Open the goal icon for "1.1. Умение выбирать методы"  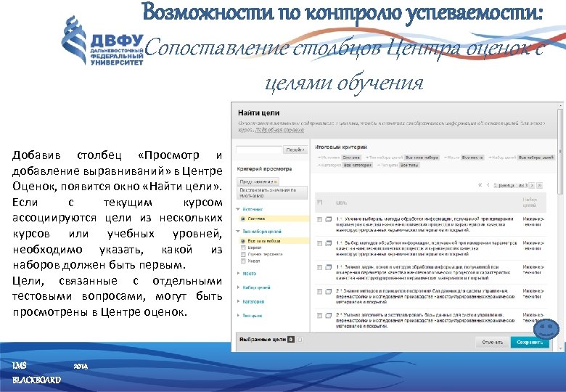pyautogui.click(x=329, y=219)
